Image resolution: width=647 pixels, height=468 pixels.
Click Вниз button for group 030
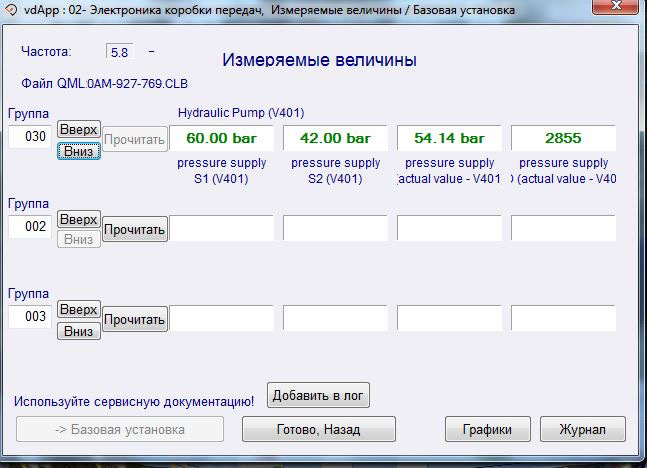point(79,151)
